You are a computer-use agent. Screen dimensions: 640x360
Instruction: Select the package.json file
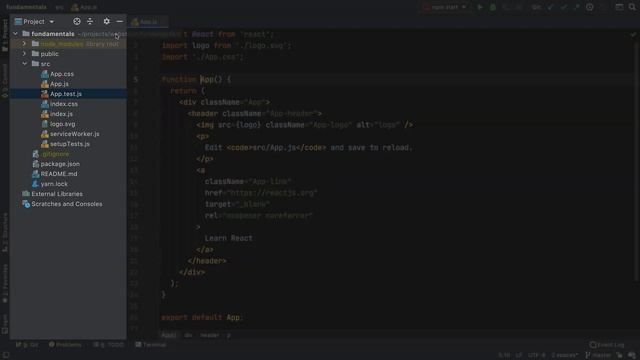pyautogui.click(x=60, y=164)
